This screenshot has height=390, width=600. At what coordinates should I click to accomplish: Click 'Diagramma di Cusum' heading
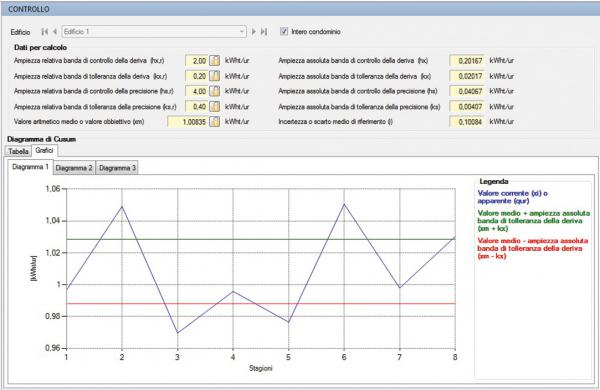[x=41, y=139]
